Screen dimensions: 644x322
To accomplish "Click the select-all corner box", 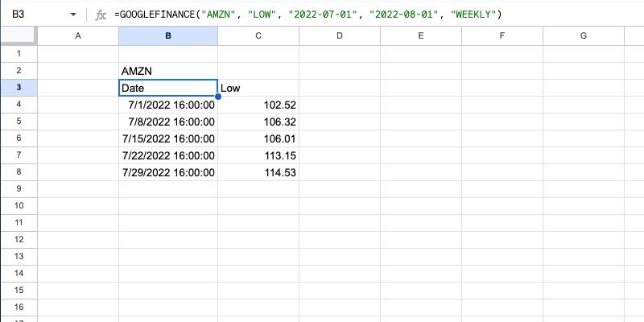I will [18, 35].
